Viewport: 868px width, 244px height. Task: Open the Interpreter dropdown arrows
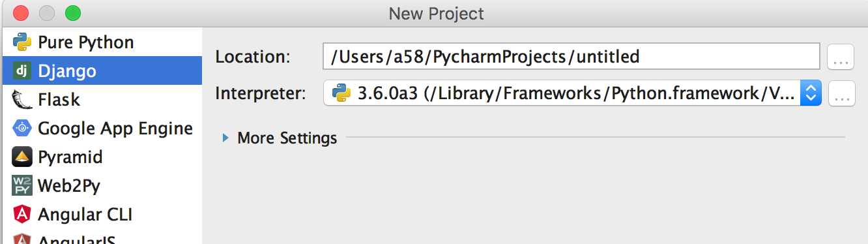point(811,93)
